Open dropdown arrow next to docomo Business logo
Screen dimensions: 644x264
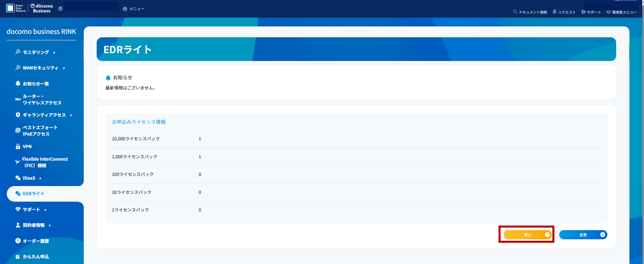tap(60, 9)
